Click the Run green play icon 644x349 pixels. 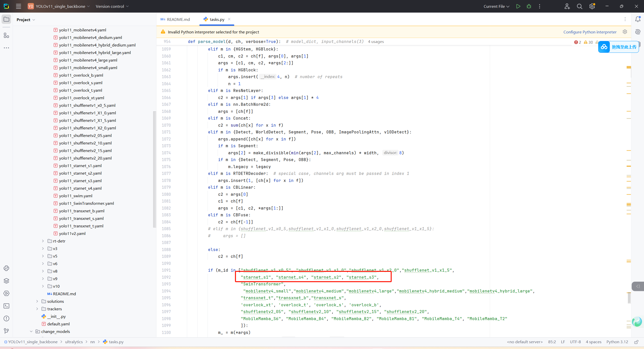[518, 6]
